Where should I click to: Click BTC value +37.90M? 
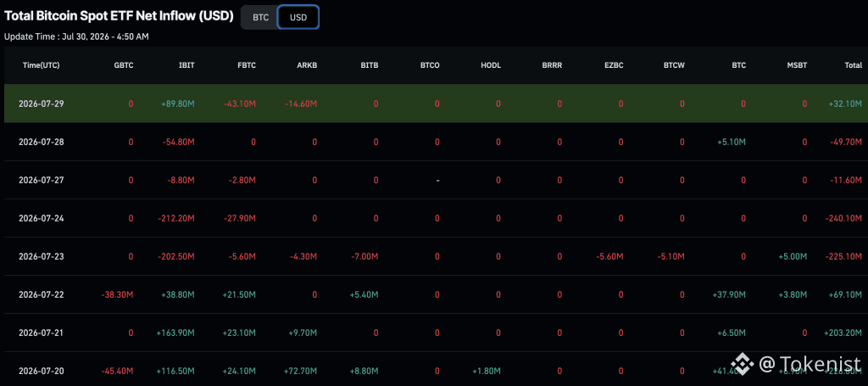[730, 294]
